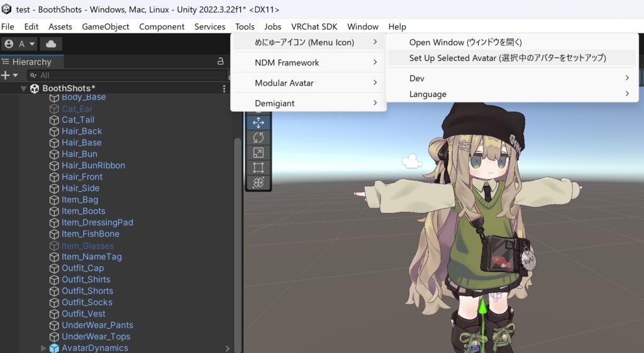
Task: Select UnderWear_Tops object
Action: tap(96, 337)
